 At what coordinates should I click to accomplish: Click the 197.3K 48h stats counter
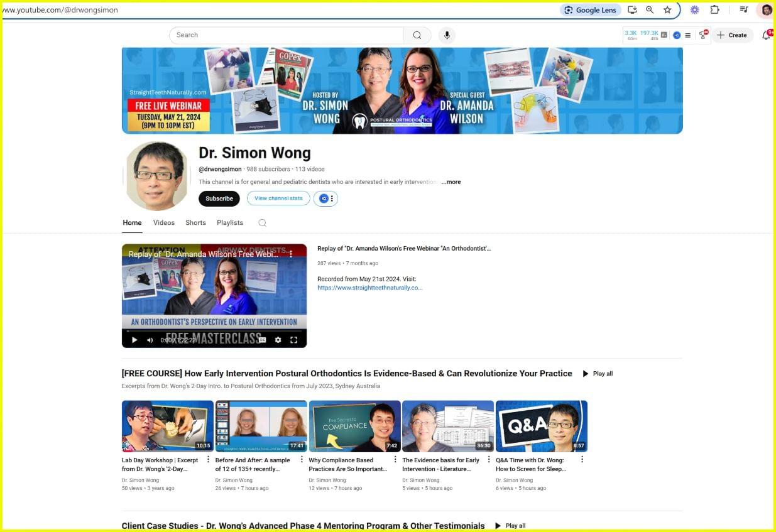pos(649,35)
